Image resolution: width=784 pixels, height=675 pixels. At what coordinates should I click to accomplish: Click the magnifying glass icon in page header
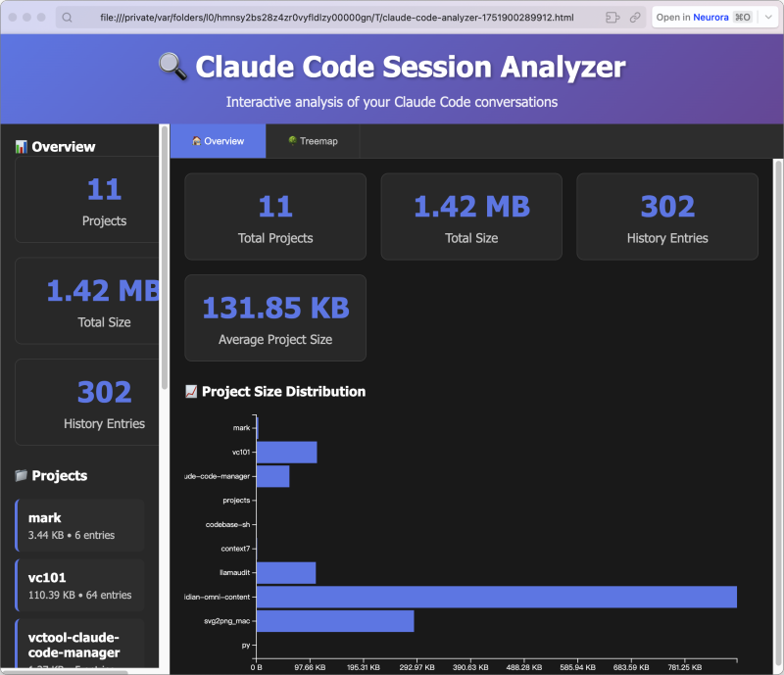(x=173, y=66)
